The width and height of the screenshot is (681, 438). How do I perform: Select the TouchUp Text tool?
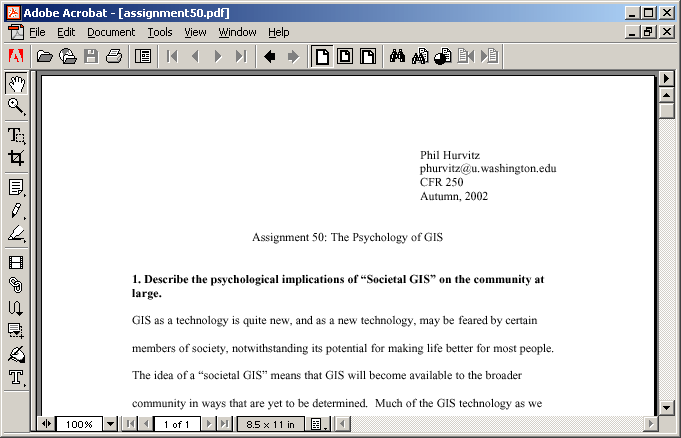[17, 377]
